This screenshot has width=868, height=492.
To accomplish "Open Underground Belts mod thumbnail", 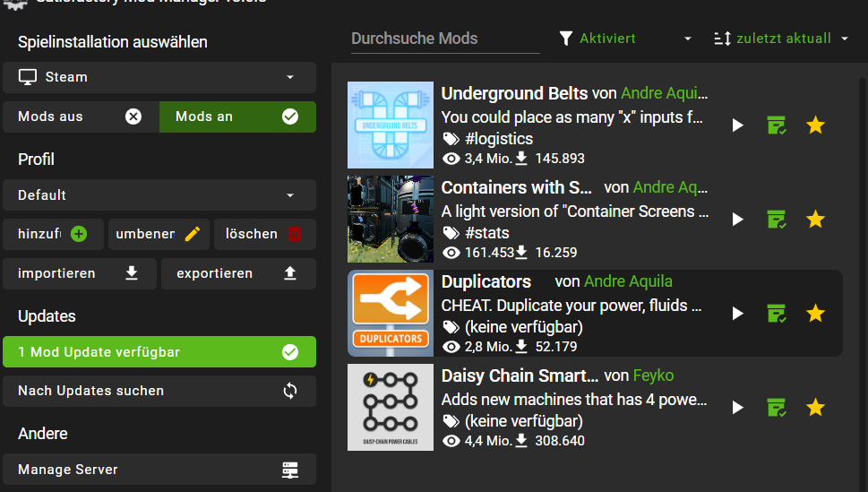I will (391, 125).
